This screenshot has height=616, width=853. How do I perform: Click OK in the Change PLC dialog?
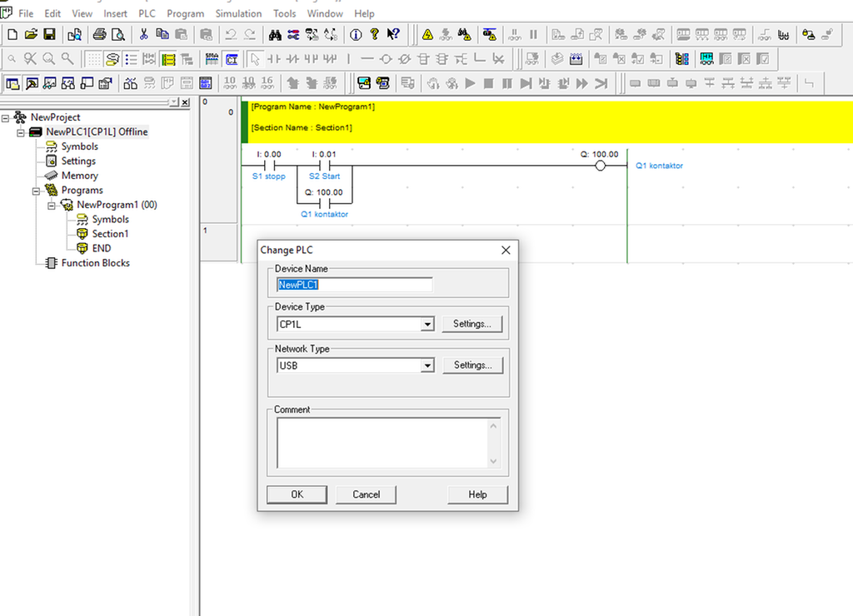pyautogui.click(x=297, y=494)
